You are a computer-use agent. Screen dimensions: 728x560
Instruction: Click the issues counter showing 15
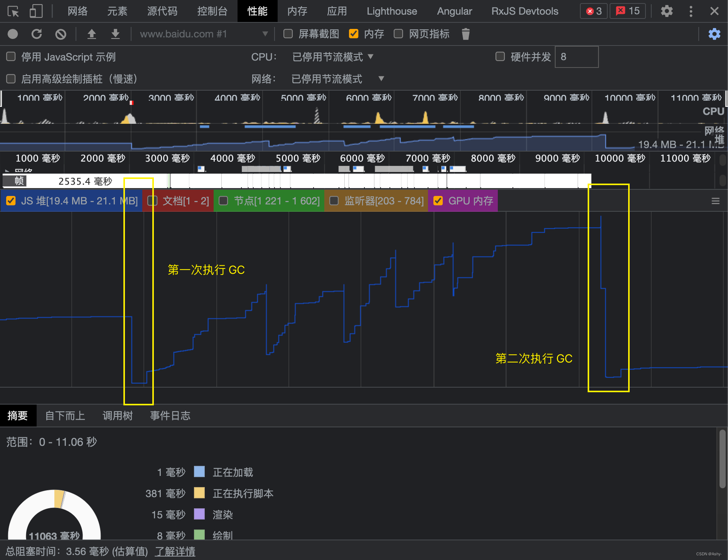[628, 11]
